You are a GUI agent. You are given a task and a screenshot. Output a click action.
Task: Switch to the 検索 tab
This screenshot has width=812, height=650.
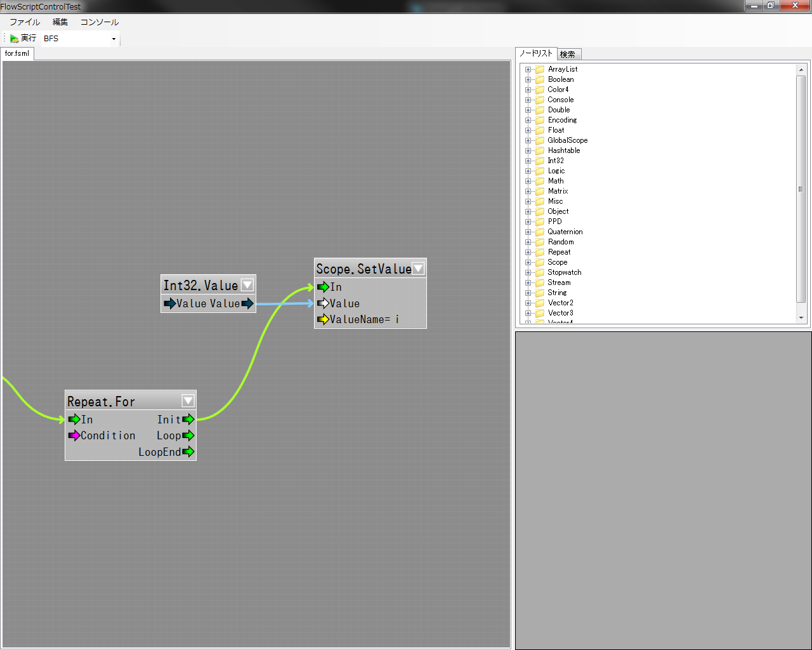point(568,55)
